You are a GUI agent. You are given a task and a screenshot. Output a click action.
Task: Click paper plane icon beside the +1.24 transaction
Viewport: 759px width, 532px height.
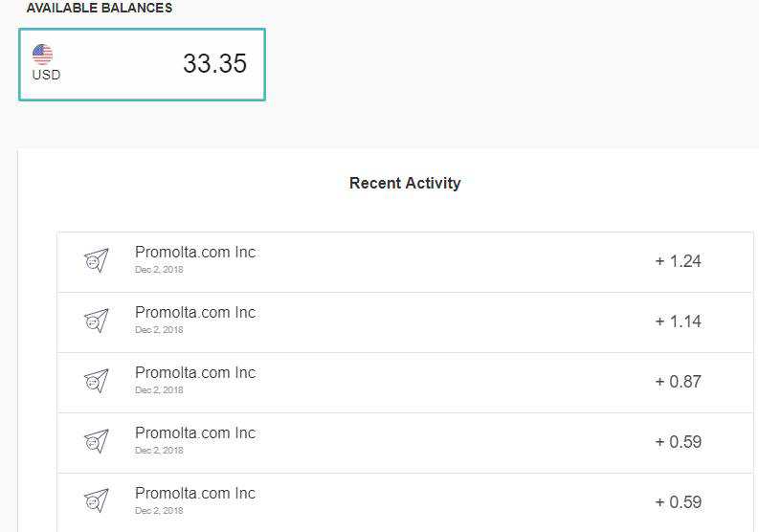[x=96, y=260]
